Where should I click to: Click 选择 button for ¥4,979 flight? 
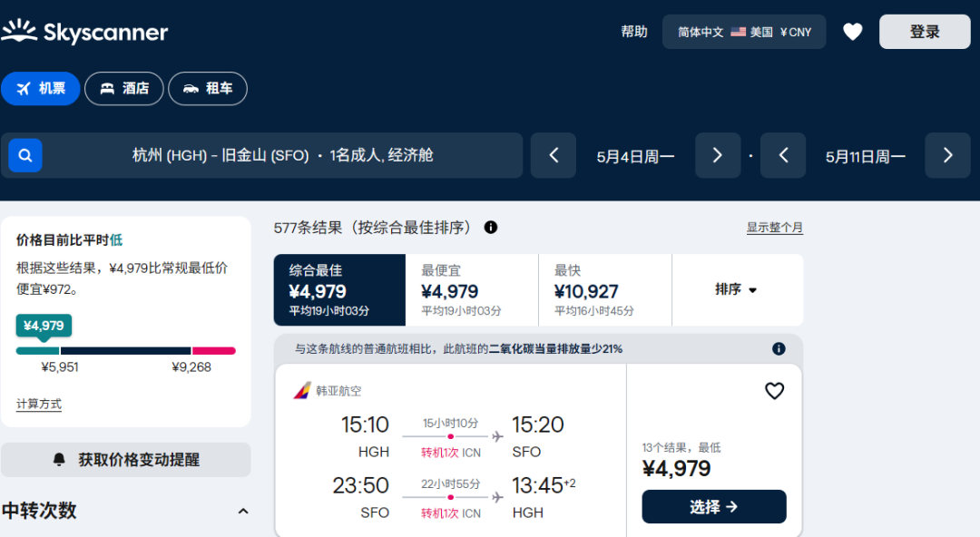pyautogui.click(x=714, y=507)
